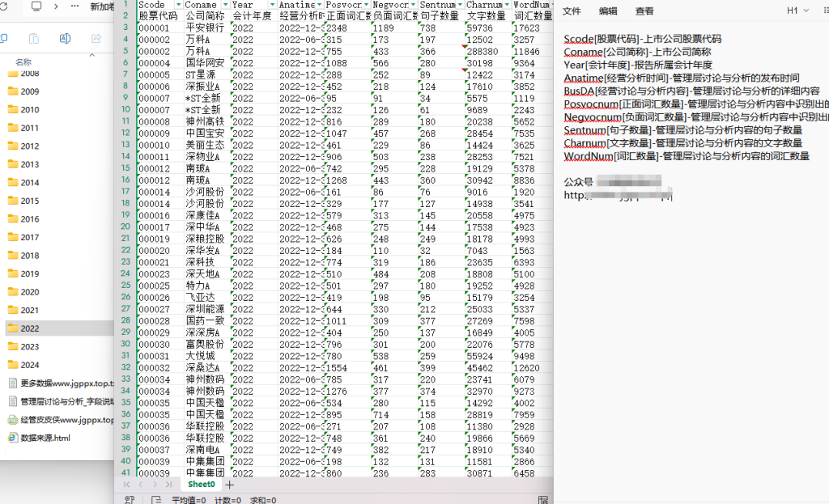This screenshot has height=504, width=829.
Task: Select the 股票代码 header cell
Action: [159, 16]
